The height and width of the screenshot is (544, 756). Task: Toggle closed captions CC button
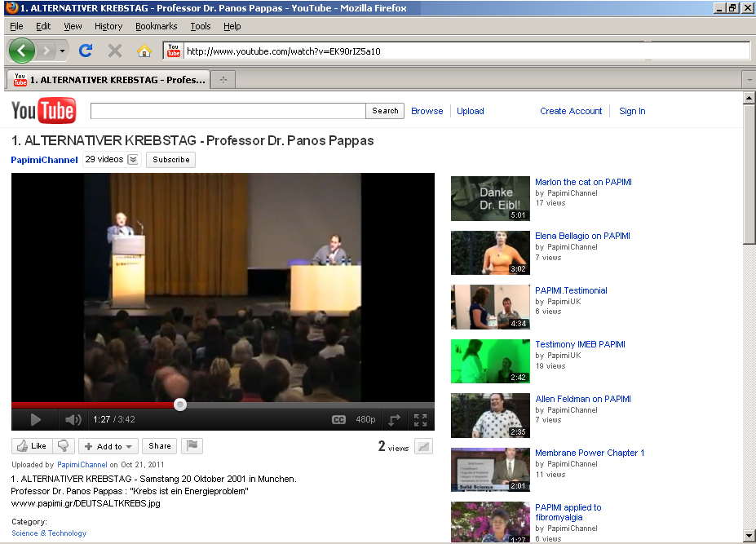(x=338, y=419)
